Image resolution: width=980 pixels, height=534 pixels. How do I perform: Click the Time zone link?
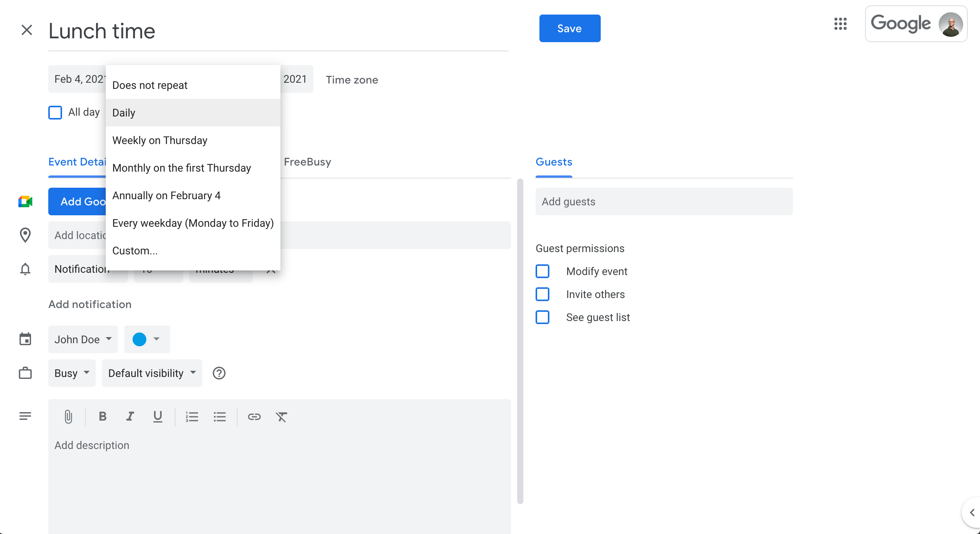352,80
